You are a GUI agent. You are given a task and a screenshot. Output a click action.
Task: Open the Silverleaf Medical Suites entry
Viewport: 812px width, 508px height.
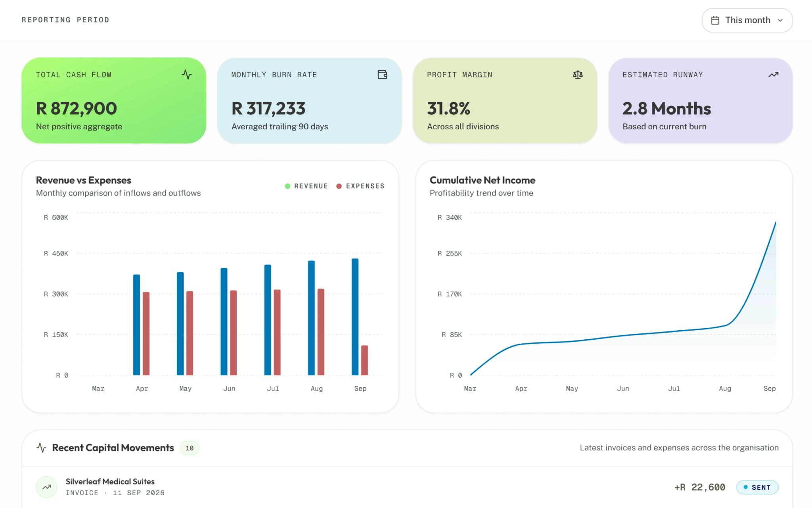[x=407, y=487]
